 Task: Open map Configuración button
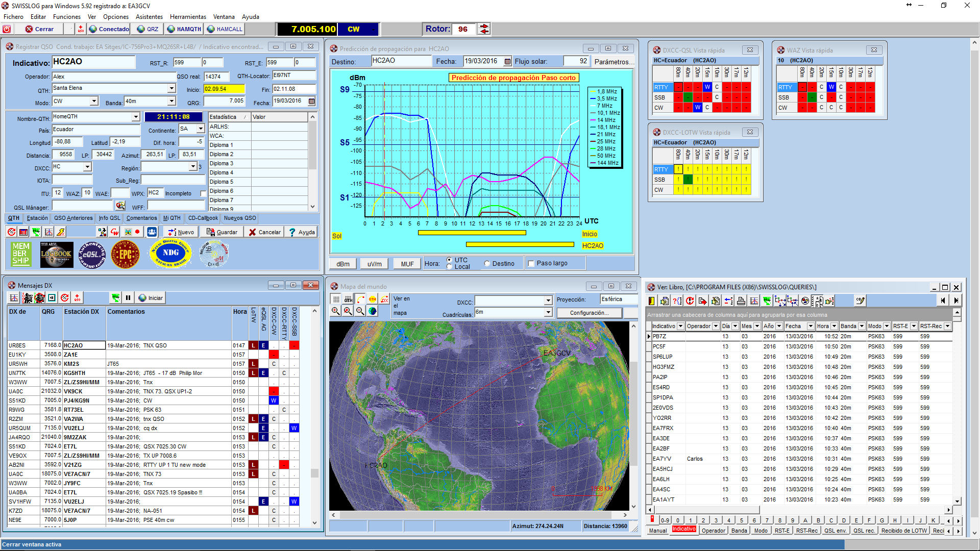589,313
